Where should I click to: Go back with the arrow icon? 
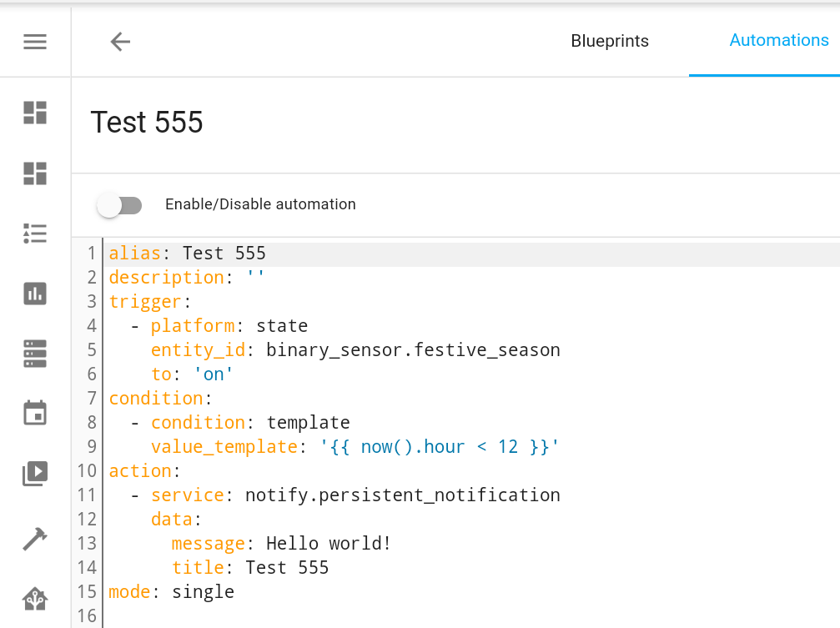tap(120, 41)
